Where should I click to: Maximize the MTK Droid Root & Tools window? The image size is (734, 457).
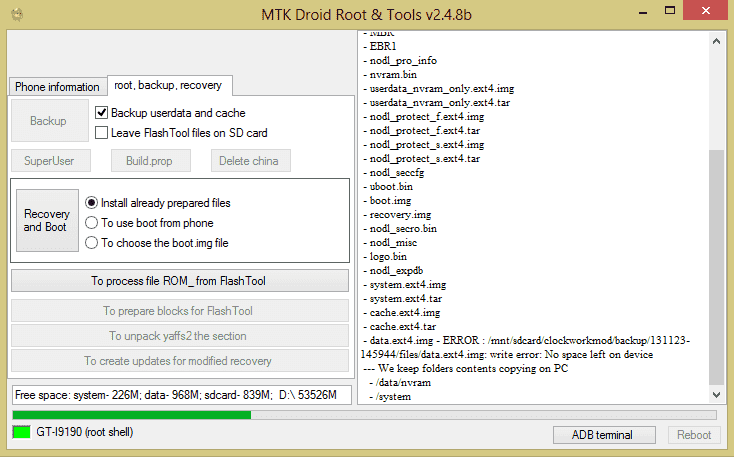tap(670, 10)
